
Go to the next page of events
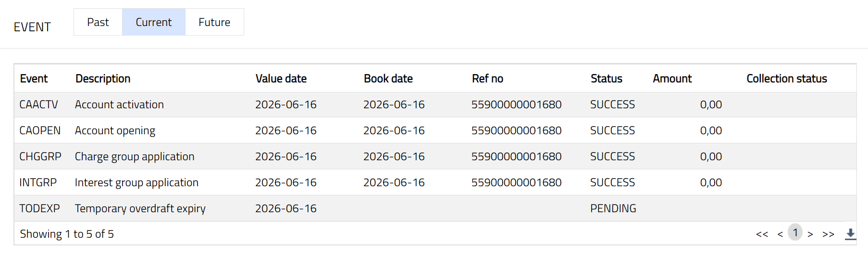pyautogui.click(x=810, y=234)
